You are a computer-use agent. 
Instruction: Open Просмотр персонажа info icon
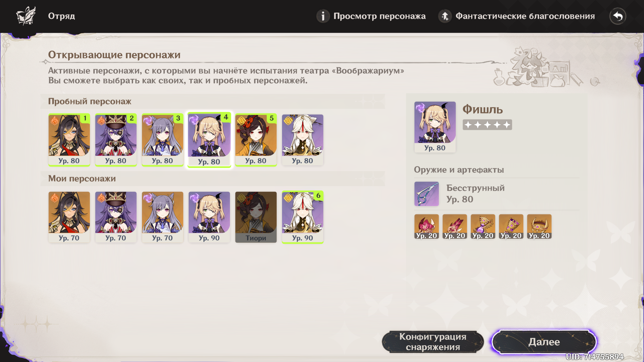pyautogui.click(x=323, y=16)
